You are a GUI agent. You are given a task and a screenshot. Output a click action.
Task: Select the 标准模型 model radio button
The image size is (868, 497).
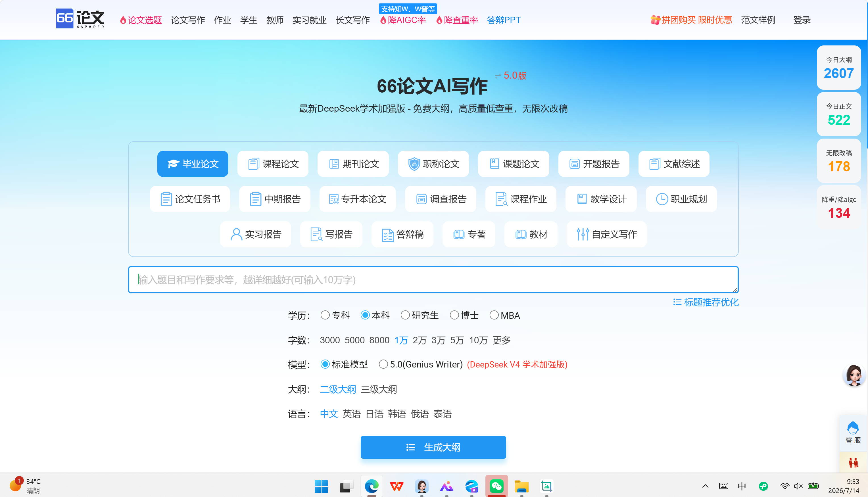coord(325,364)
